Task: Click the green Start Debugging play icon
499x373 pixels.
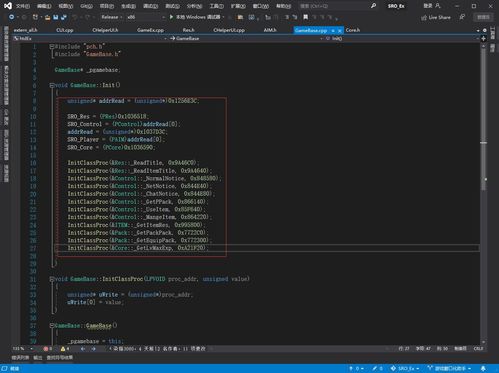Action: click(x=171, y=17)
